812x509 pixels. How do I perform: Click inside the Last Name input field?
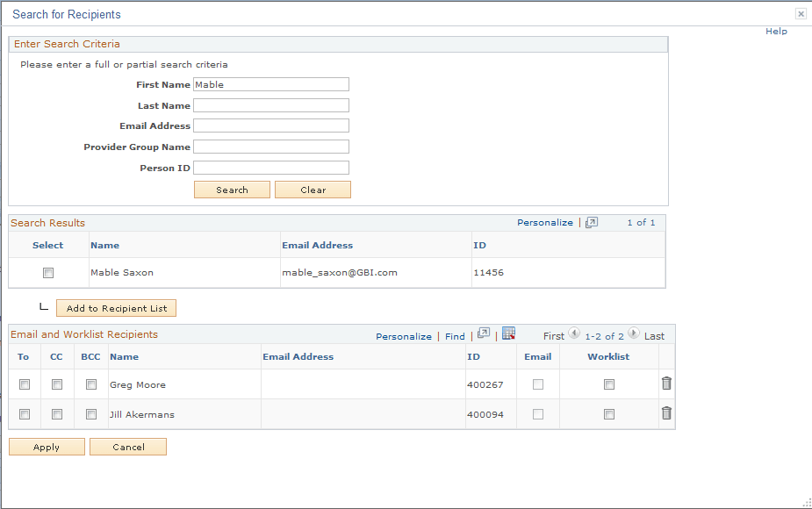270,104
